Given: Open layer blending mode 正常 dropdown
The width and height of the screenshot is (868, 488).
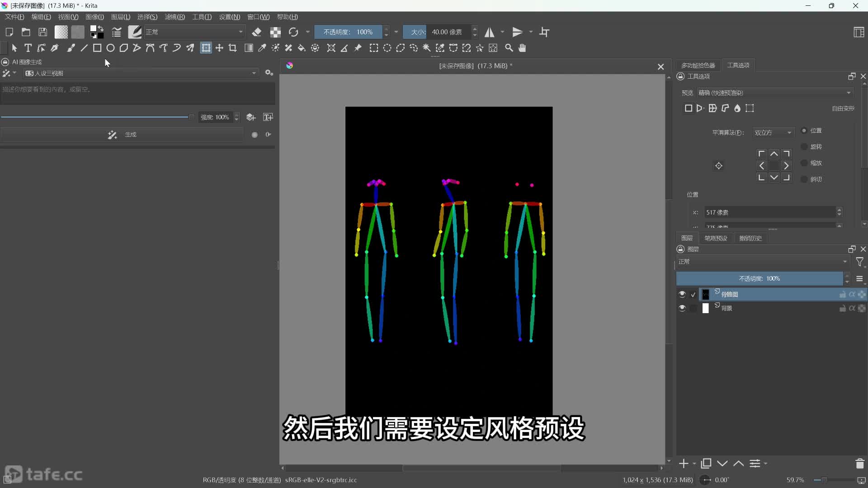Looking at the screenshot, I should (x=763, y=262).
